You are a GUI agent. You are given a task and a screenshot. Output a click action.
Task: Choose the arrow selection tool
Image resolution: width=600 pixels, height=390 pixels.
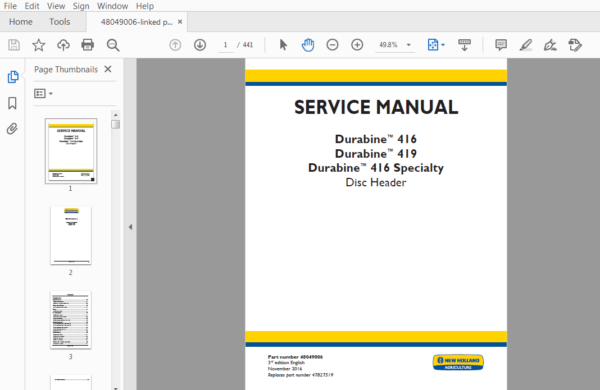coord(283,45)
